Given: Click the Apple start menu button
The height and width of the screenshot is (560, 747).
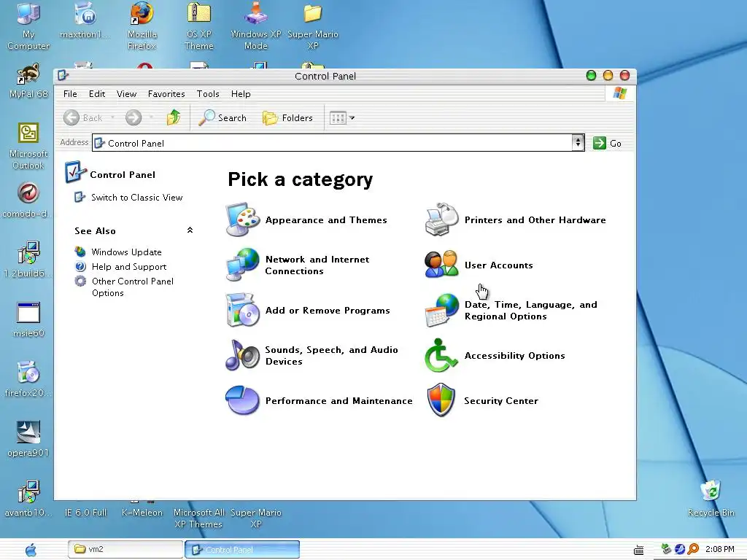Looking at the screenshot, I should coord(31,550).
